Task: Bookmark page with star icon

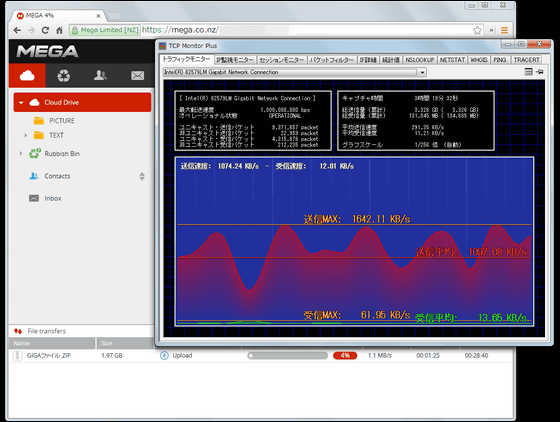Action: (477, 30)
